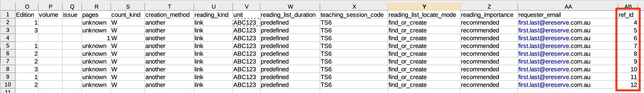Select the Edition cell in row 3
Screen dimensions: 644x93
coord(27,31)
